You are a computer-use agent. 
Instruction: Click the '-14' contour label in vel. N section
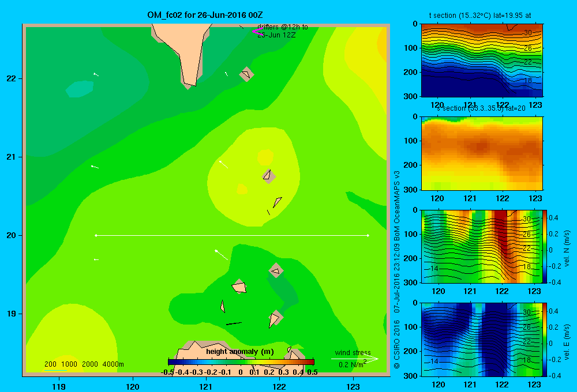[433, 268]
